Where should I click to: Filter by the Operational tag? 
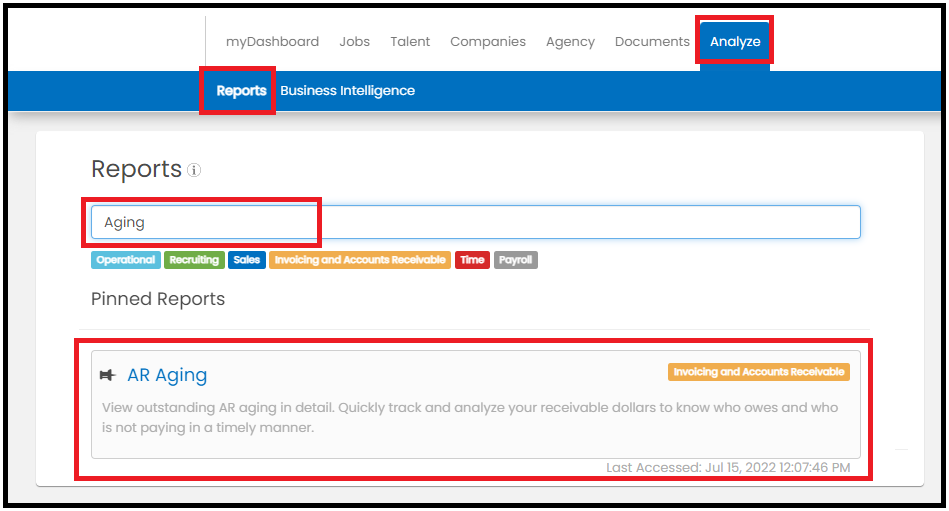click(x=126, y=260)
